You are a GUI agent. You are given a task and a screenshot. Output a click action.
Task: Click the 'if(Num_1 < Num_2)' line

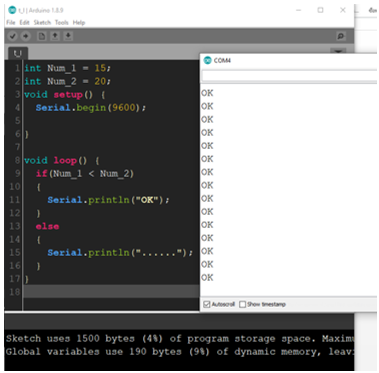point(85,174)
